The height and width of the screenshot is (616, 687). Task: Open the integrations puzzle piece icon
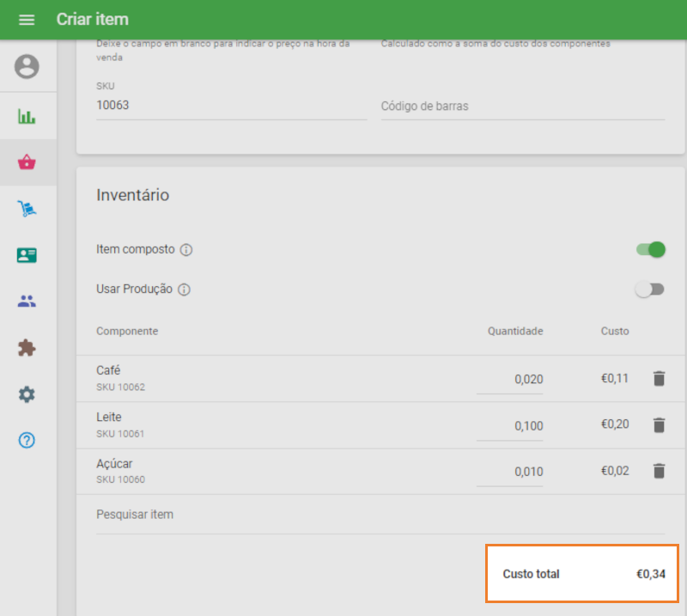point(27,348)
